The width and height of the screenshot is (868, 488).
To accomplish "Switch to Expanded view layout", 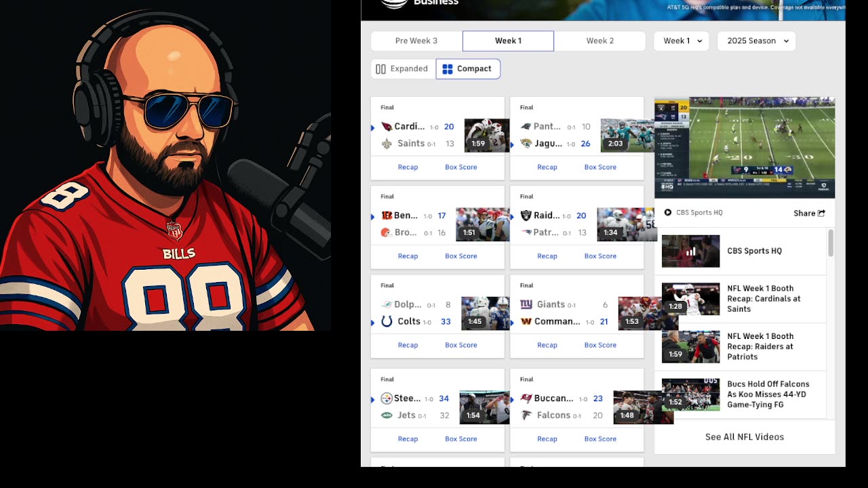I will click(403, 68).
